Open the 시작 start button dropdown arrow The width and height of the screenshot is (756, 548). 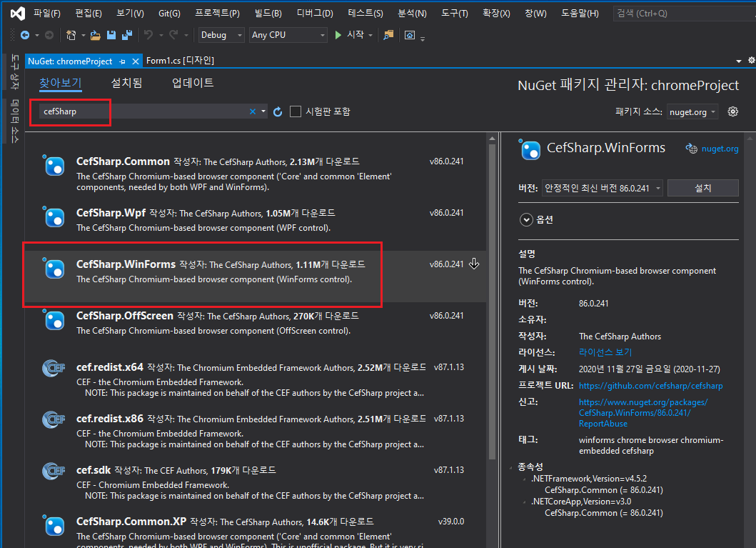coord(371,35)
